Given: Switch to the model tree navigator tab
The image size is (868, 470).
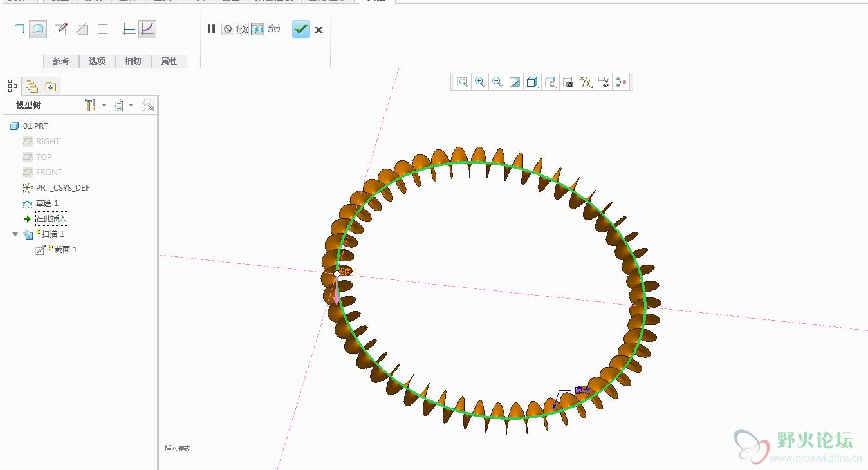Looking at the screenshot, I should click(x=12, y=86).
